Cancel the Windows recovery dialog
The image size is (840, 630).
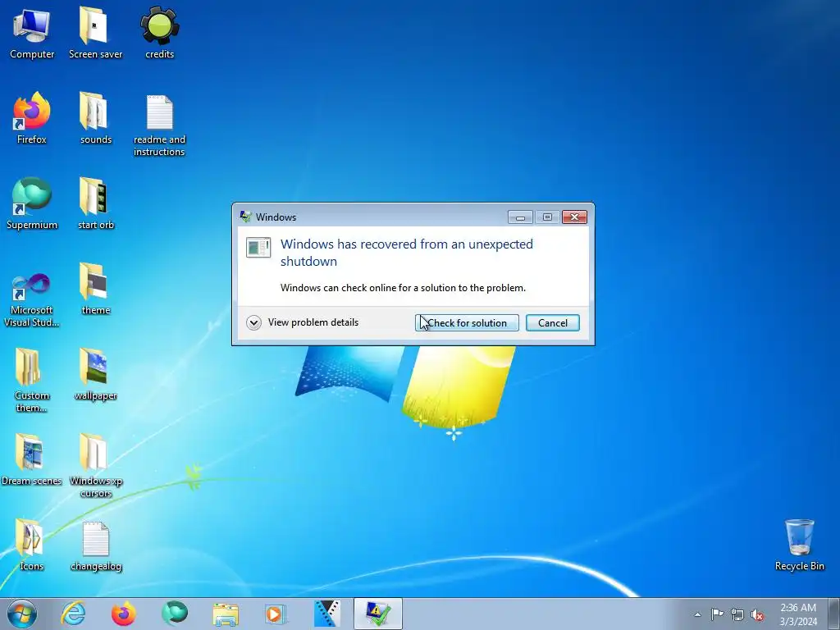552,323
